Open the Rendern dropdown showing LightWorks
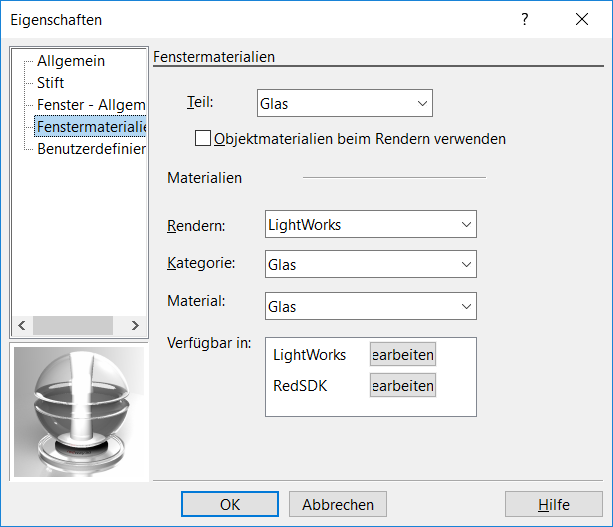The width and height of the screenshot is (613, 527). pos(371,224)
